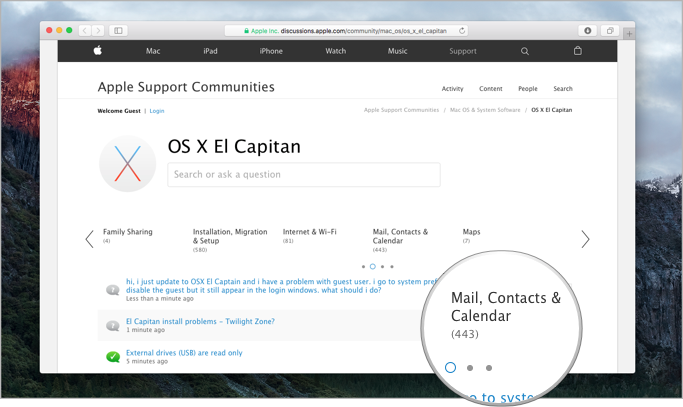This screenshot has height=407, width=683.
Task: Click the Safari forward arrow button
Action: [98, 31]
